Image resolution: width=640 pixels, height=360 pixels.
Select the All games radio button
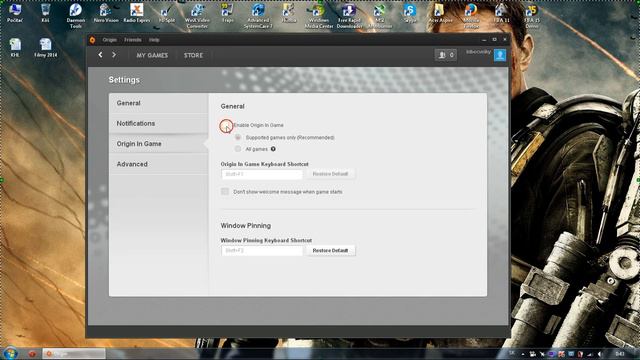[238, 149]
